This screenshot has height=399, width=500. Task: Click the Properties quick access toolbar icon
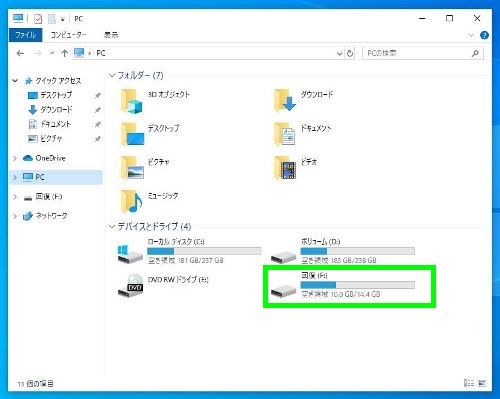tap(38, 19)
